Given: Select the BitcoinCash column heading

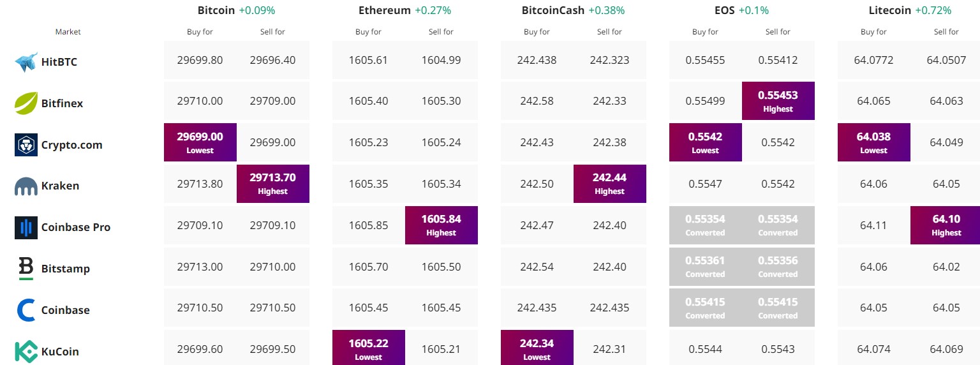Looking at the screenshot, I should coord(553,10).
